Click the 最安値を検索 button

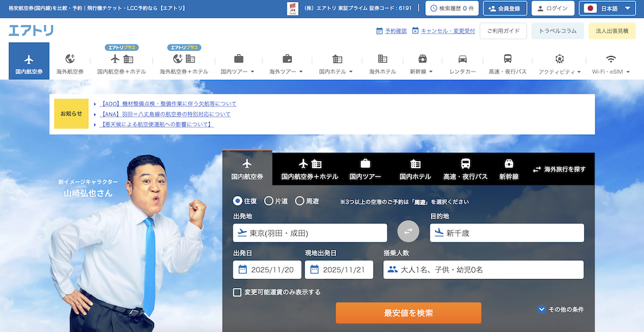[408, 313]
